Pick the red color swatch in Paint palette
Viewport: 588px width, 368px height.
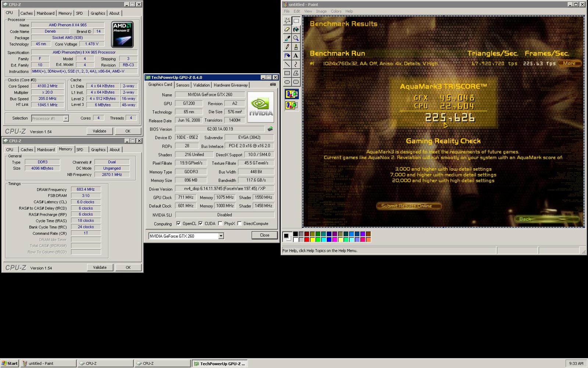(x=306, y=240)
